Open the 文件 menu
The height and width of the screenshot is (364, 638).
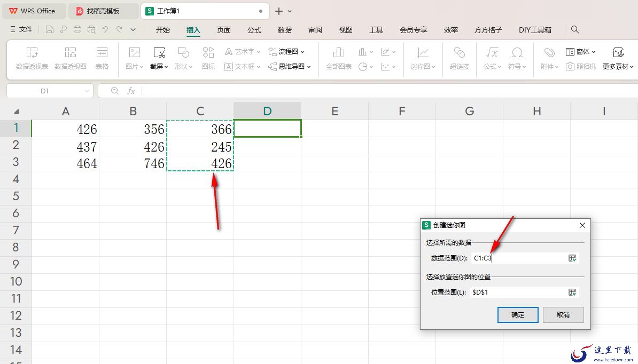tap(21, 29)
